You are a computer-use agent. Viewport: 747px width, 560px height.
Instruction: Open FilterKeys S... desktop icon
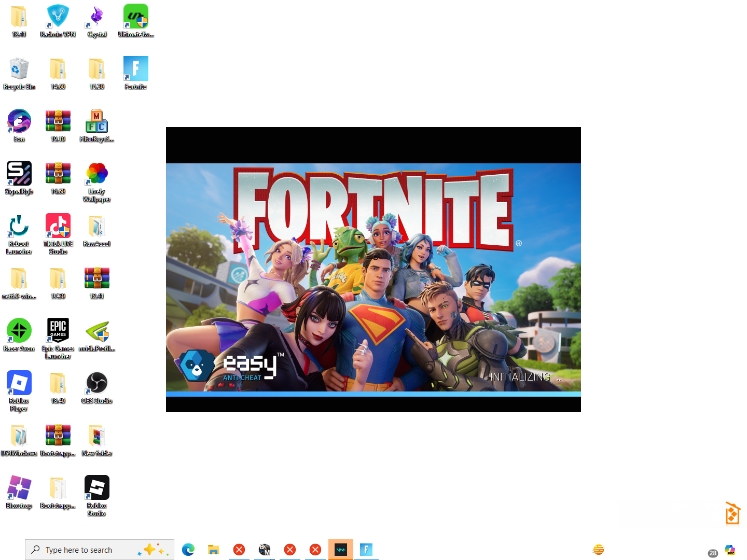click(x=97, y=125)
